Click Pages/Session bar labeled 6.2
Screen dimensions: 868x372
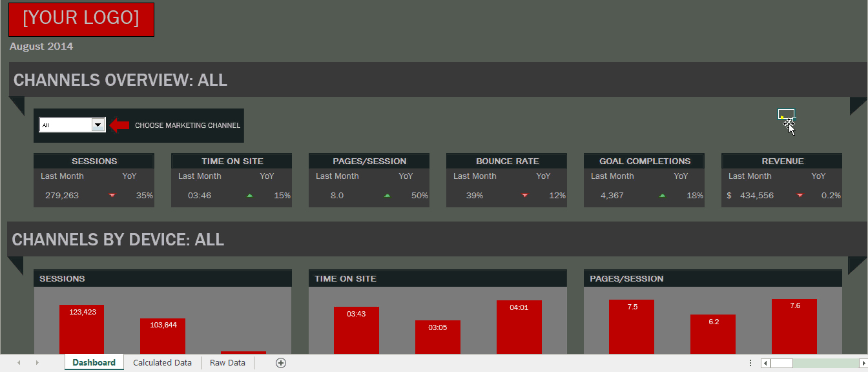coord(713,334)
